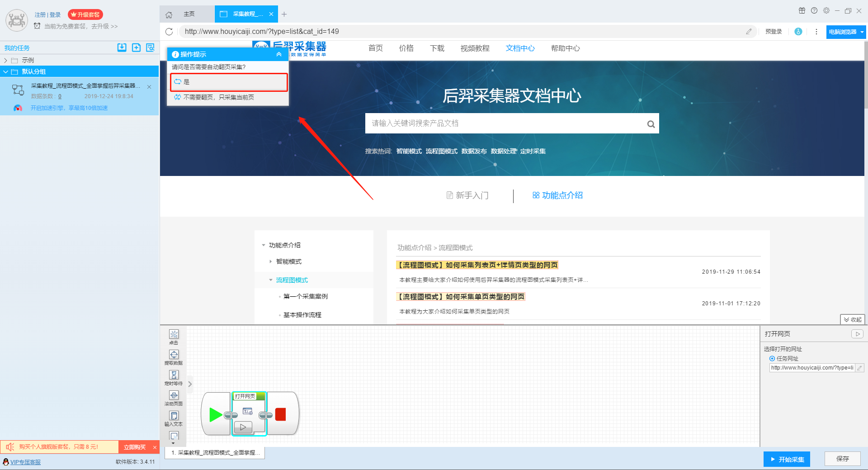Open the 电脑浏览器 dropdown
This screenshot has width=868, height=470.
pos(846,32)
